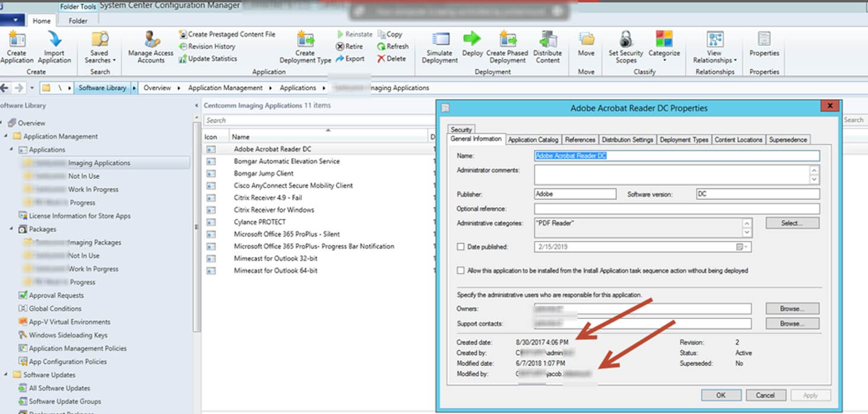Image resolution: width=868 pixels, height=414 pixels.
Task: Collapse the Software Updates tree node
Action: [x=6, y=375]
